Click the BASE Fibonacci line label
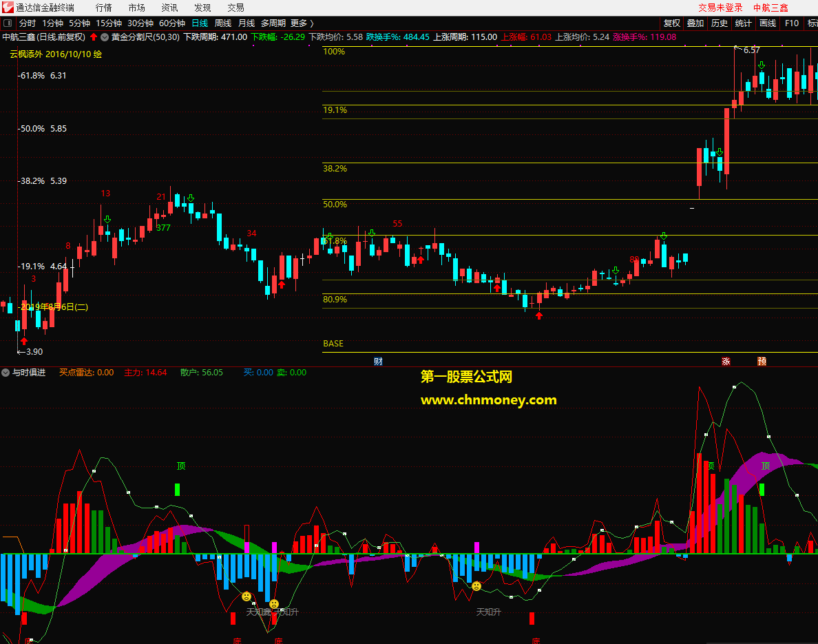 tap(333, 344)
